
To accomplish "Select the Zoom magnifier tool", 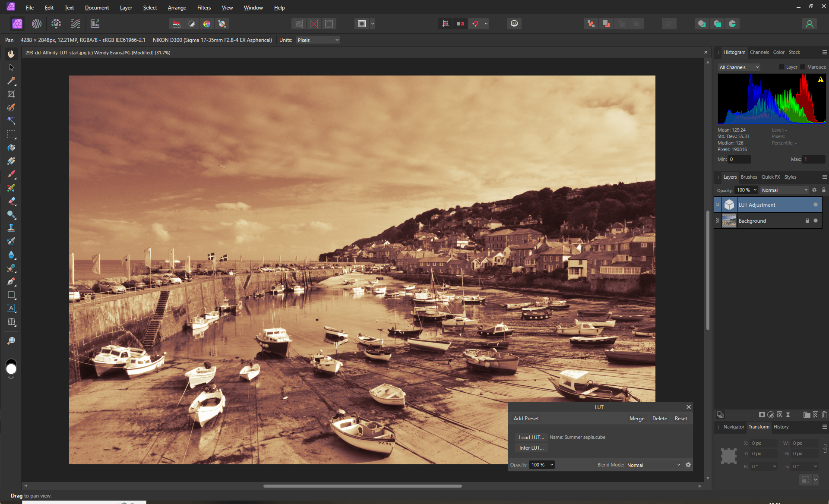I will [11, 341].
